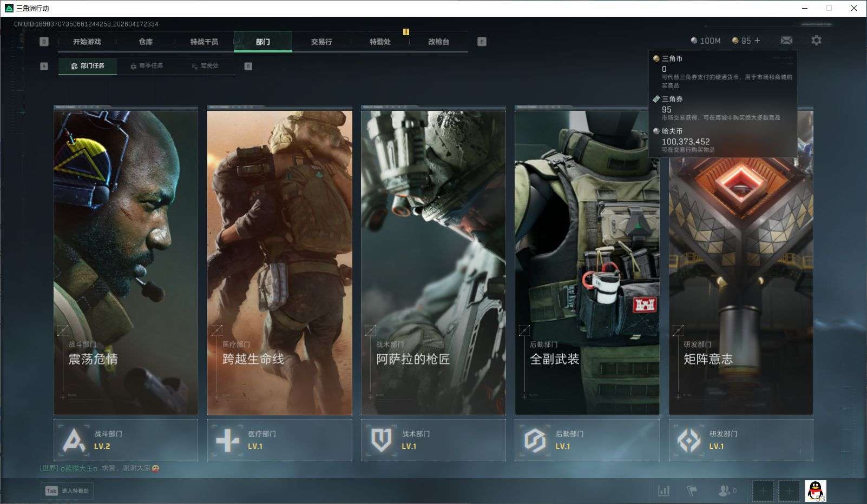Click the CN UID text at top left

point(86,24)
